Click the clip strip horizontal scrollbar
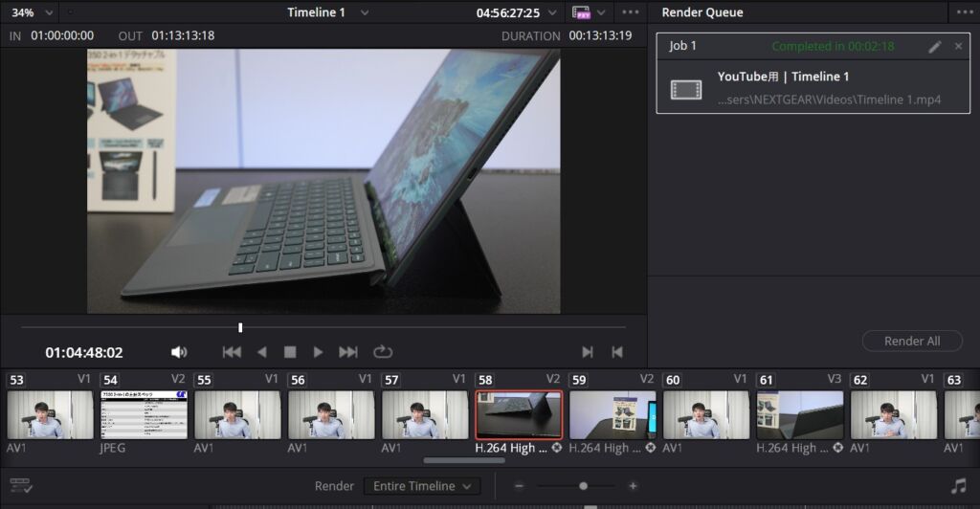This screenshot has height=509, width=980. pyautogui.click(x=464, y=461)
